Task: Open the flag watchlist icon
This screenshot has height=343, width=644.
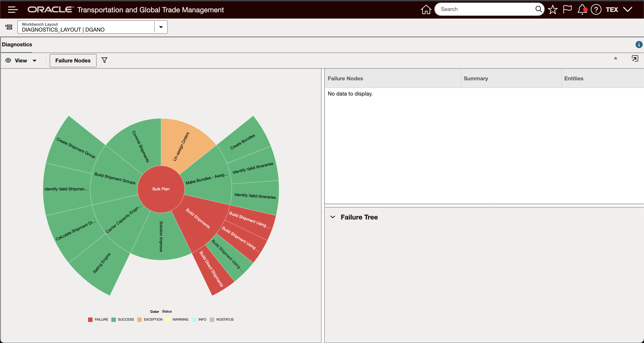Action: coord(567,9)
